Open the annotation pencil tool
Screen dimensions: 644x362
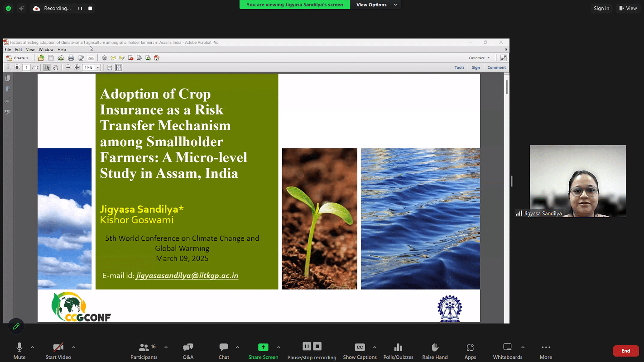tap(16, 326)
